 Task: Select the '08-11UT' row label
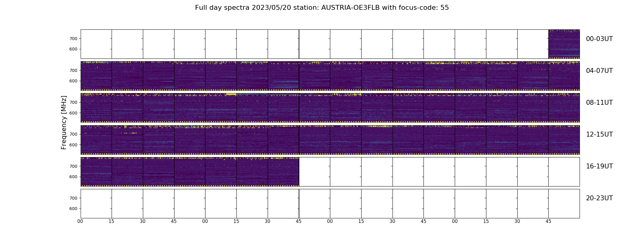coord(599,103)
